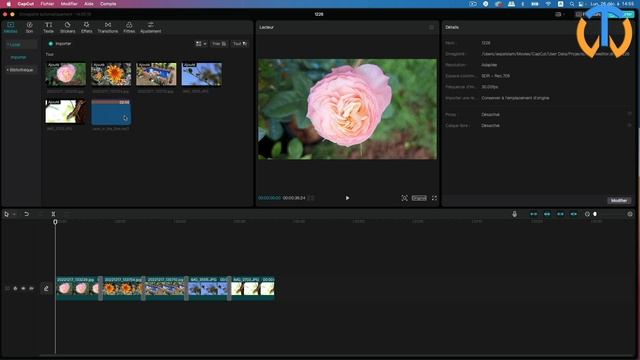Select the swimming pool clip on timeline
The height and width of the screenshot is (360, 640).
click(x=165, y=288)
